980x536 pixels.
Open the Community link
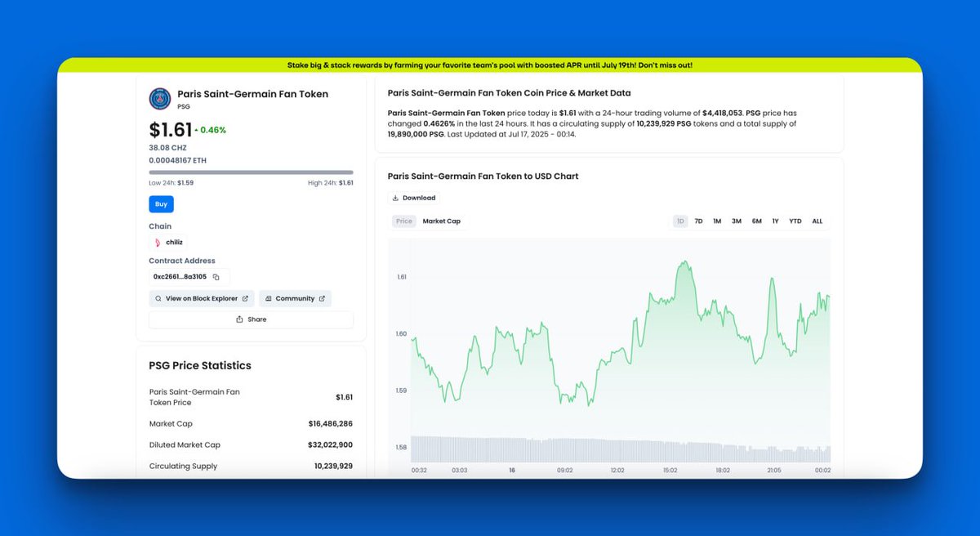(x=295, y=298)
